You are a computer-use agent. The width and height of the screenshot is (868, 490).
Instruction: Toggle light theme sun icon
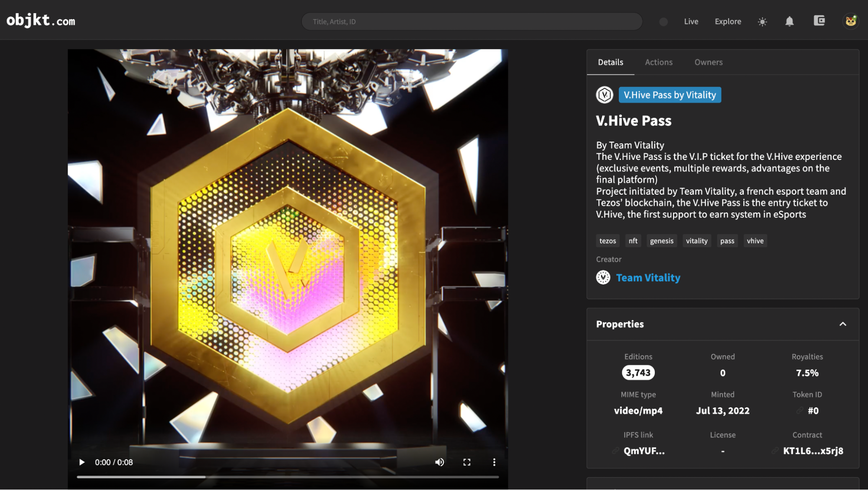click(x=762, y=22)
